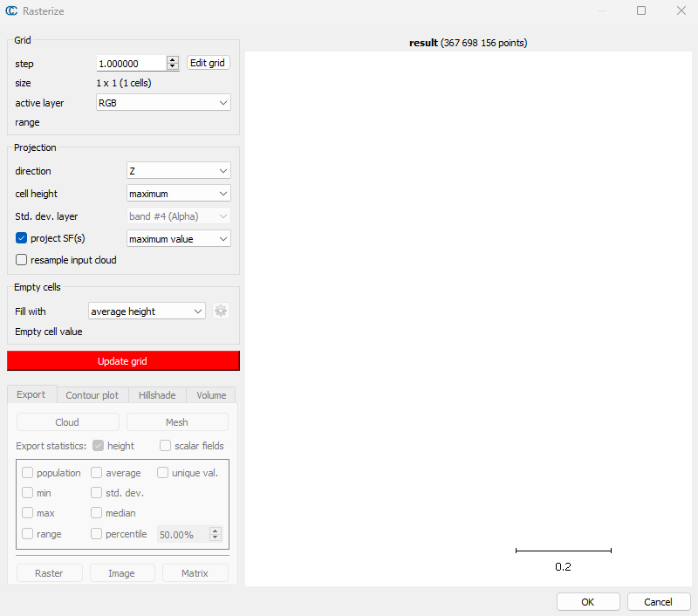Screen dimensions: 698x616
Task: Switch to the Contour plot tab
Action: pos(92,395)
